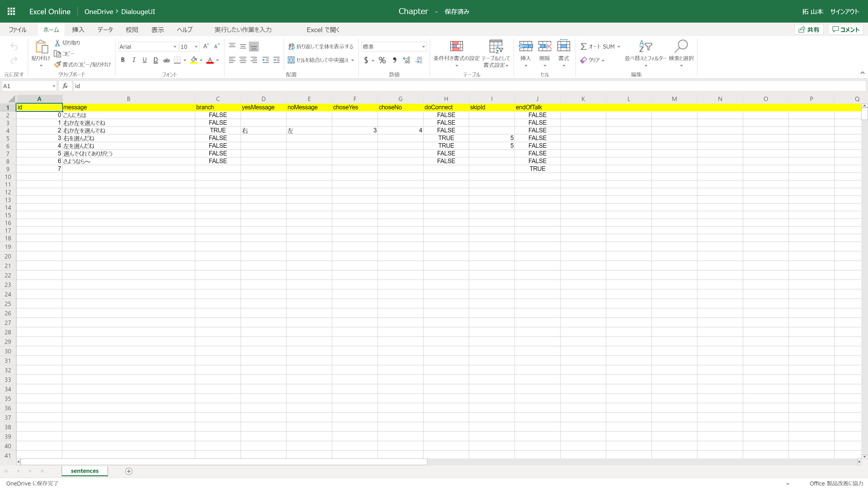Viewport: 868px width, 488px height.
Task: Open the app launcher waffle icon
Action: point(11,11)
